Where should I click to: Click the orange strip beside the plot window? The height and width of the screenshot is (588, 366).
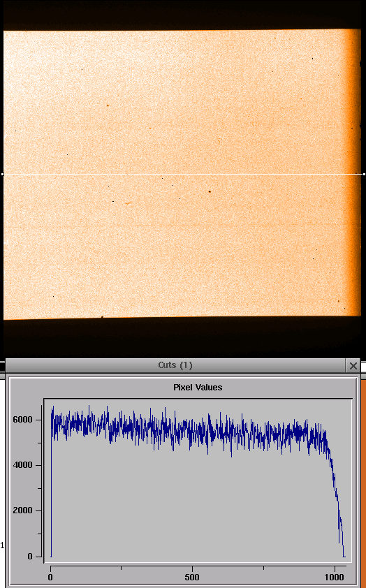pyautogui.click(x=363, y=484)
